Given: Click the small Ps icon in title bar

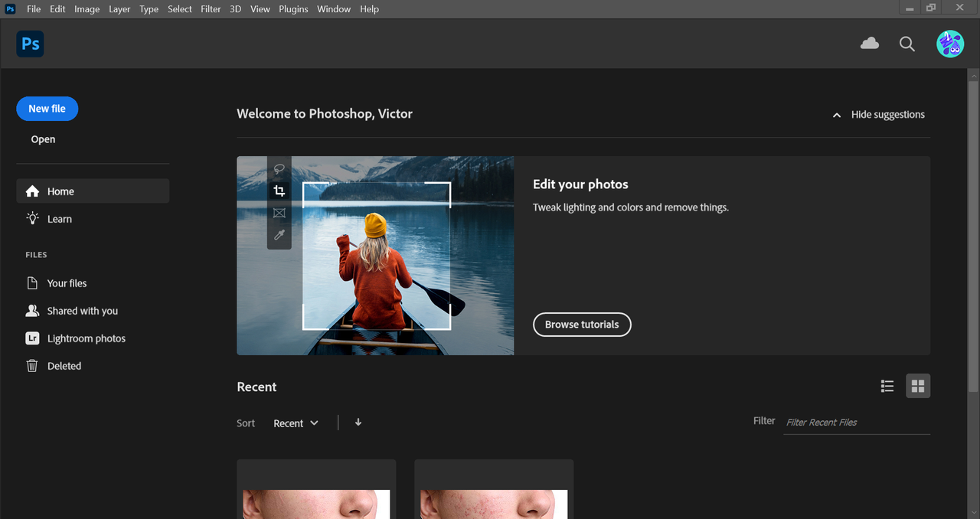Looking at the screenshot, I should tap(11, 9).
